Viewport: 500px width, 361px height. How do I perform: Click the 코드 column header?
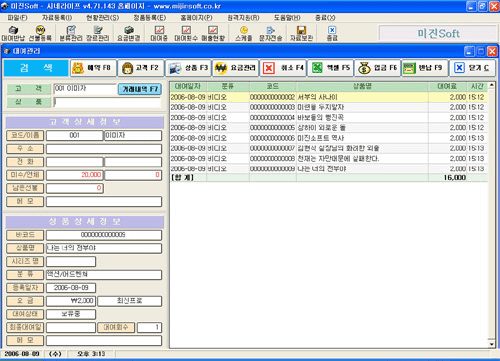[273, 87]
